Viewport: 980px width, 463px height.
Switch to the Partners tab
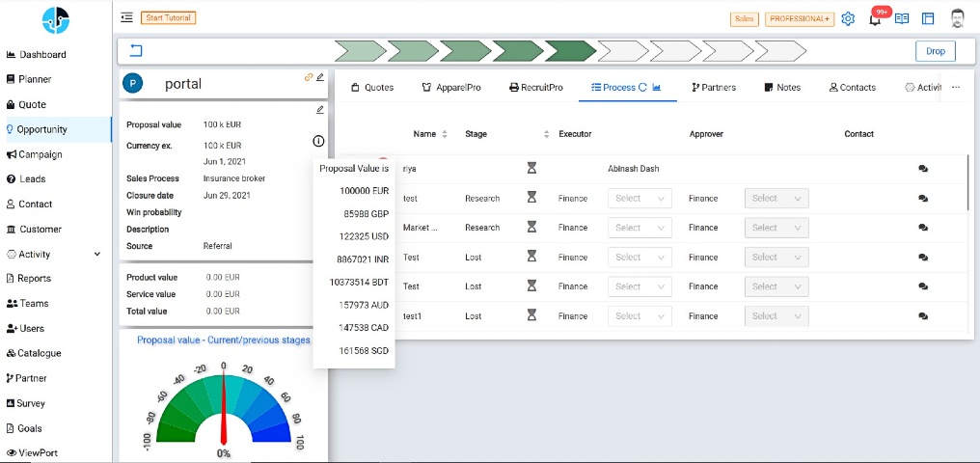tap(714, 88)
